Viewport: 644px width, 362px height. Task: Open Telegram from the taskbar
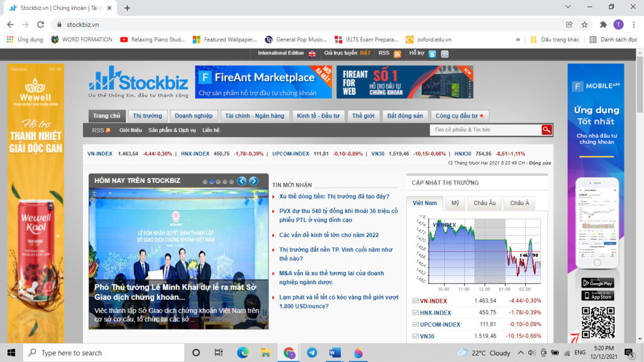[x=312, y=353]
